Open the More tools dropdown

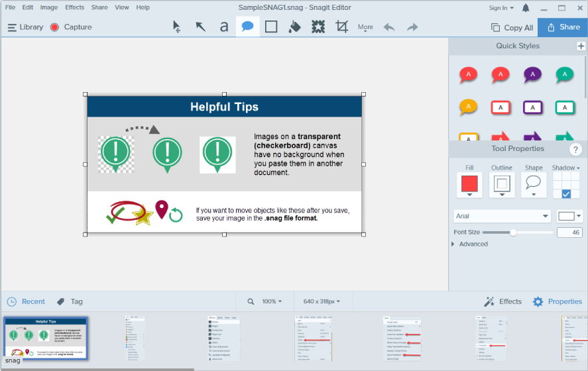[x=365, y=27]
